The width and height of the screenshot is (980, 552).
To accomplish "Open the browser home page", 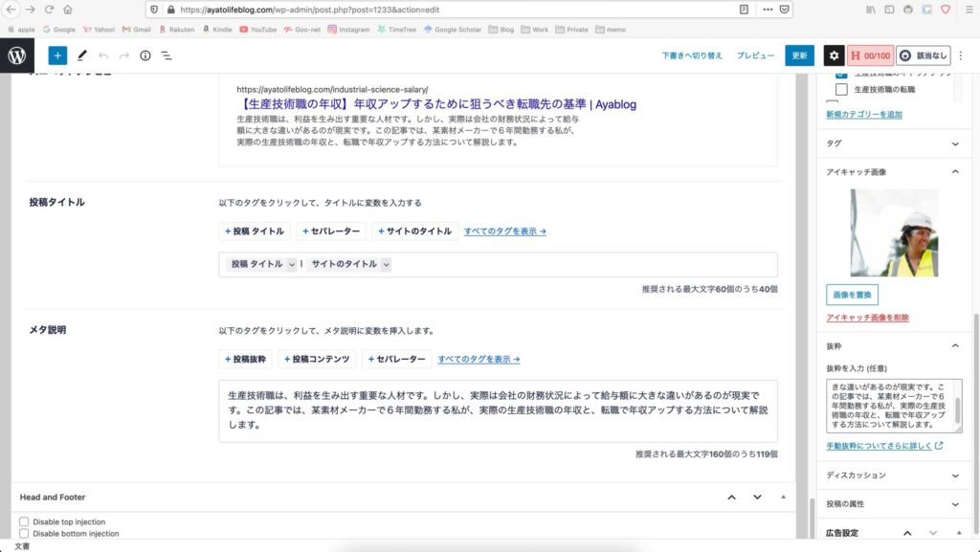I will click(x=68, y=10).
